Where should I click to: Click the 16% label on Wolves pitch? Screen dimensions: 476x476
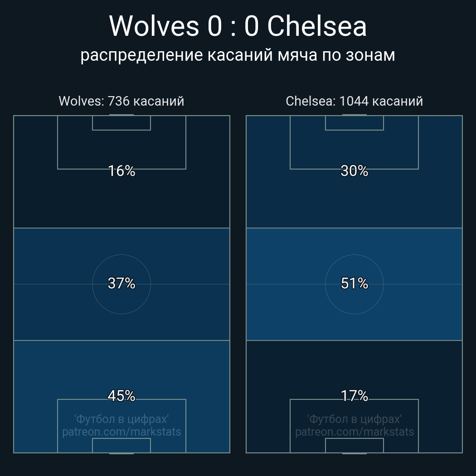[121, 171]
